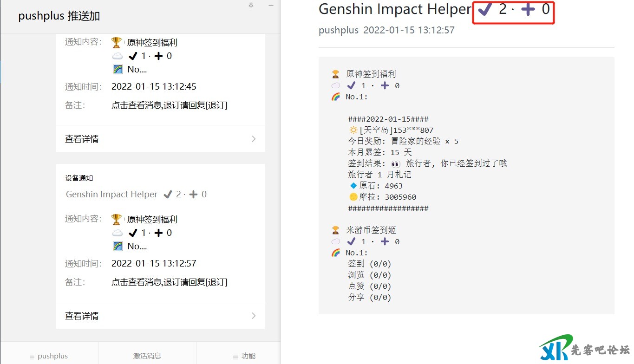The width and height of the screenshot is (634, 364).
Task: Click the trophy icon beside 米游币签到姬
Action: pos(335,230)
